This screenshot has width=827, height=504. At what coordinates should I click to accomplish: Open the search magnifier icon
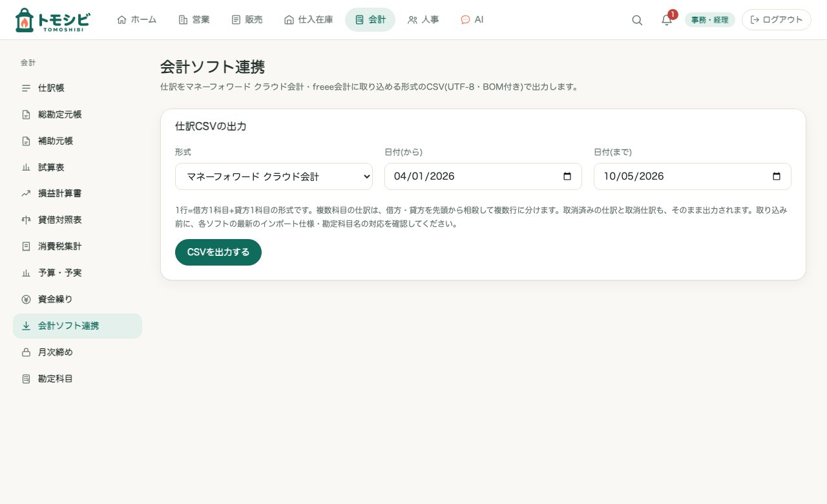(x=637, y=20)
